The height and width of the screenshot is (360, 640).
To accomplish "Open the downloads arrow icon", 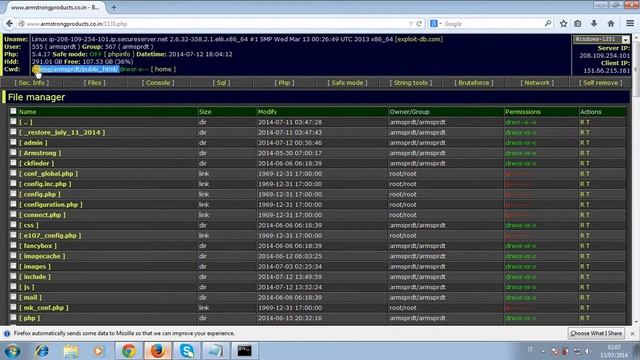I will point(594,24).
